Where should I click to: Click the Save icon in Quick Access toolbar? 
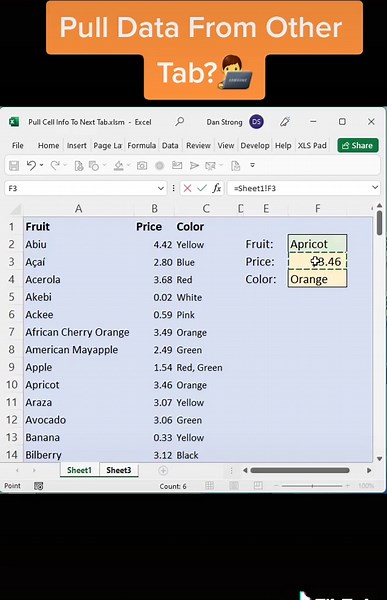click(14, 165)
